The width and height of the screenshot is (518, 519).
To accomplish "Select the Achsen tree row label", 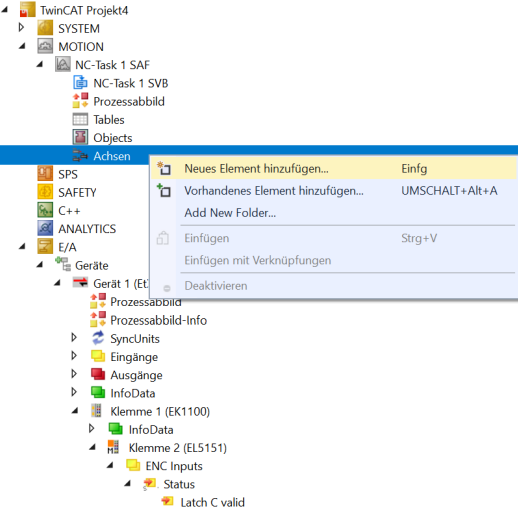I will pos(112,156).
